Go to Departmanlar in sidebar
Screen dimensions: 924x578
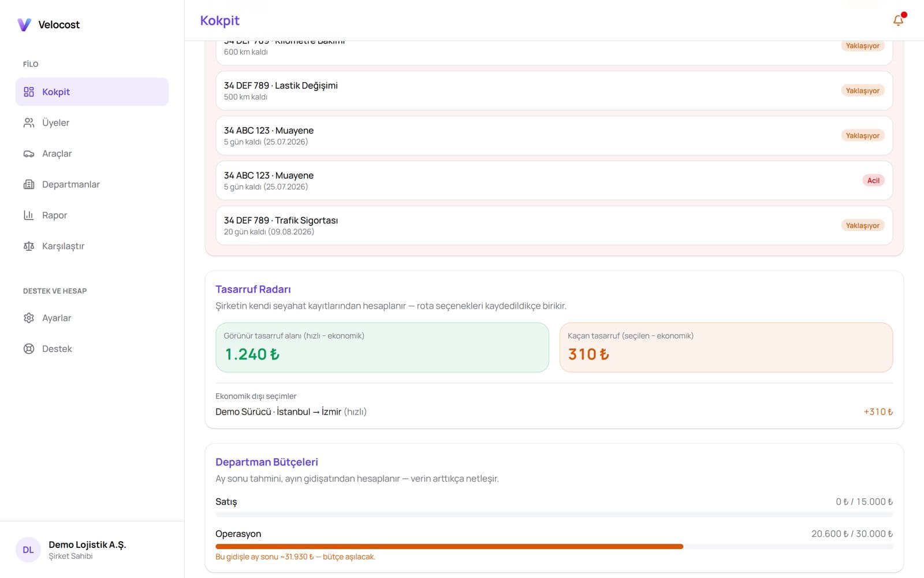[92, 184]
